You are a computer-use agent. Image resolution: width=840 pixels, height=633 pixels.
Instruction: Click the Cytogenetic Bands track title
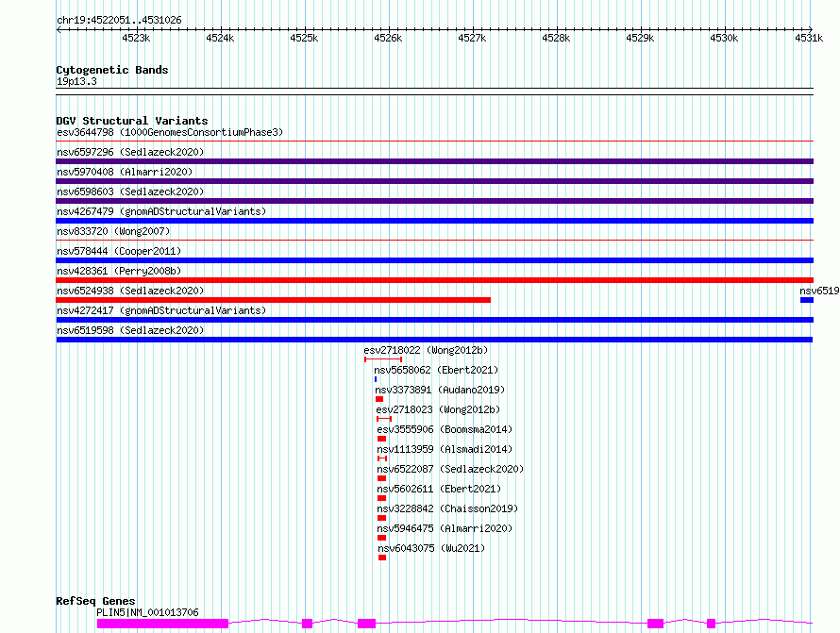point(112,70)
